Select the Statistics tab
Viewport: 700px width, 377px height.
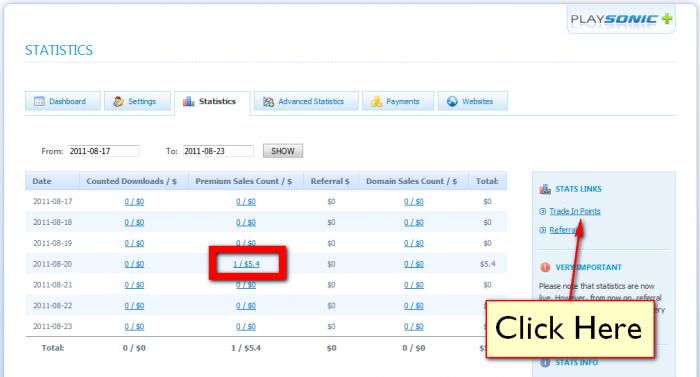point(212,102)
